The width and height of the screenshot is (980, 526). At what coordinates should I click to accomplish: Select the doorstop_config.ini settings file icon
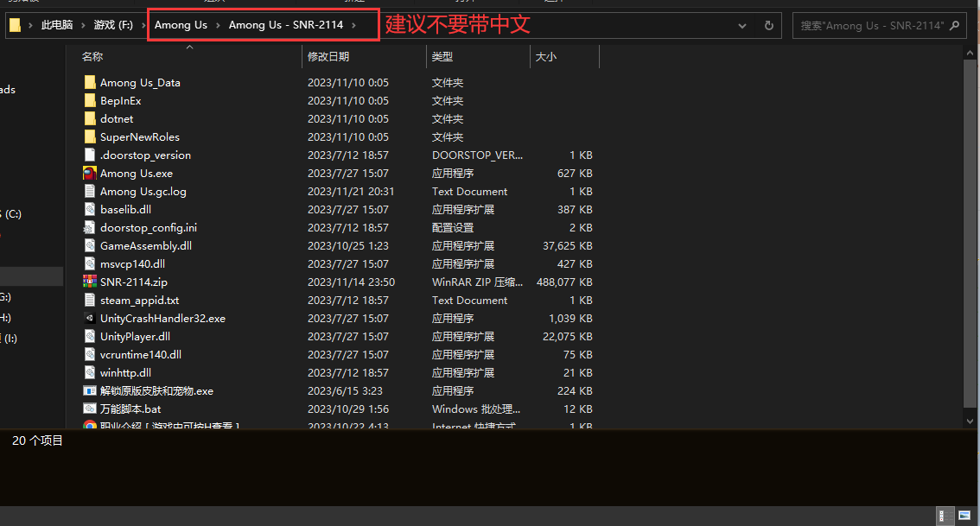click(90, 227)
